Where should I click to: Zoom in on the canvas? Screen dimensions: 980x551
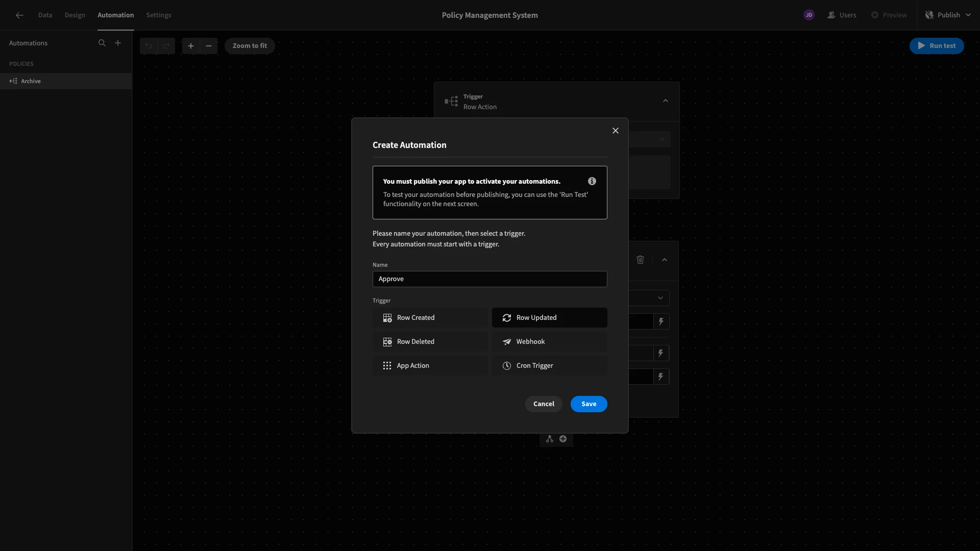click(191, 46)
